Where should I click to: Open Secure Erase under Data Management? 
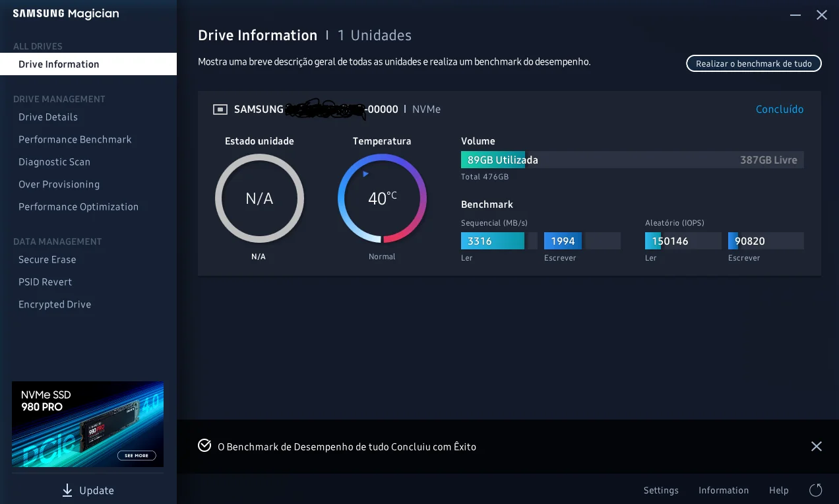point(47,259)
